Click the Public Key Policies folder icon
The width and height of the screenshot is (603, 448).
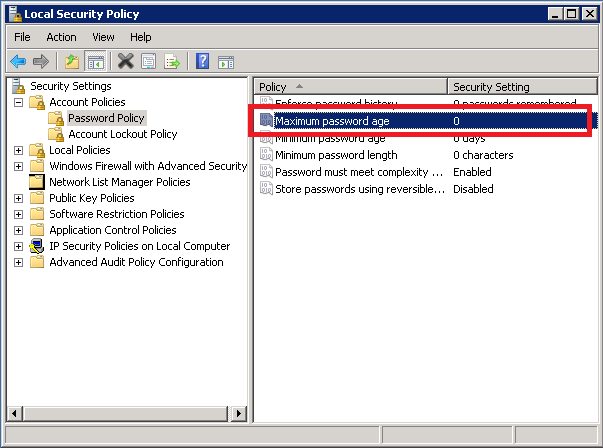(37, 198)
